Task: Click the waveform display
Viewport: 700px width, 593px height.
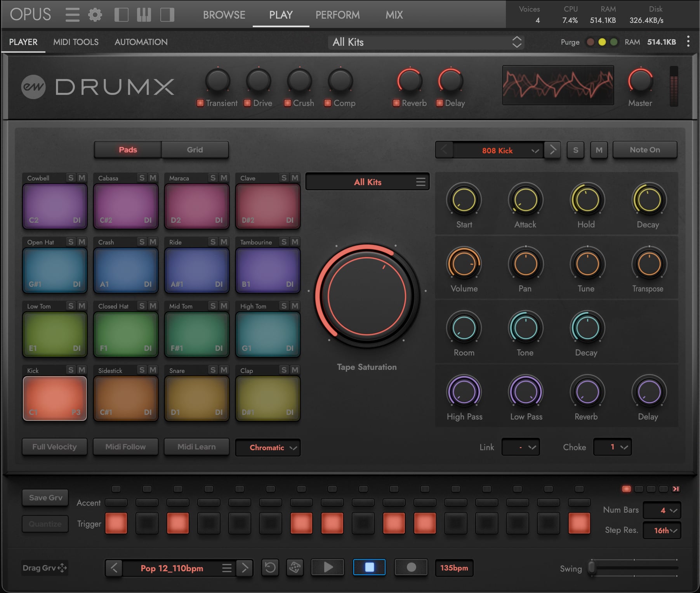Action: pos(558,85)
